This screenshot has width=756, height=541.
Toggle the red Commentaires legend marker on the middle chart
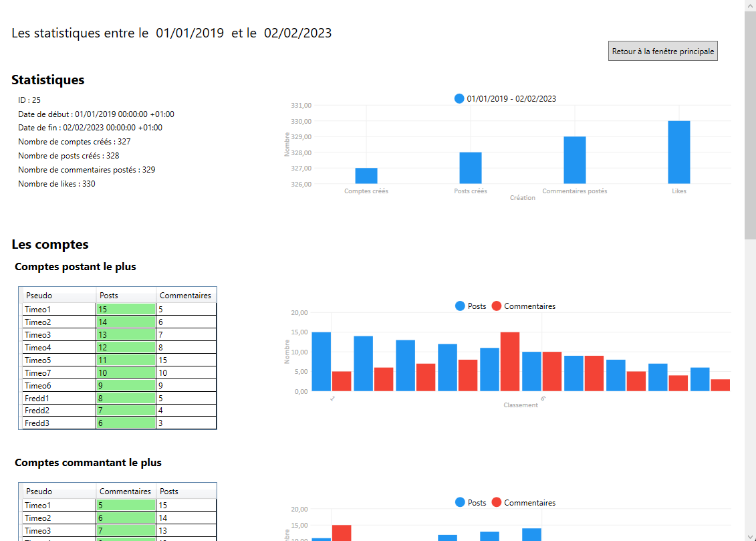(496, 306)
